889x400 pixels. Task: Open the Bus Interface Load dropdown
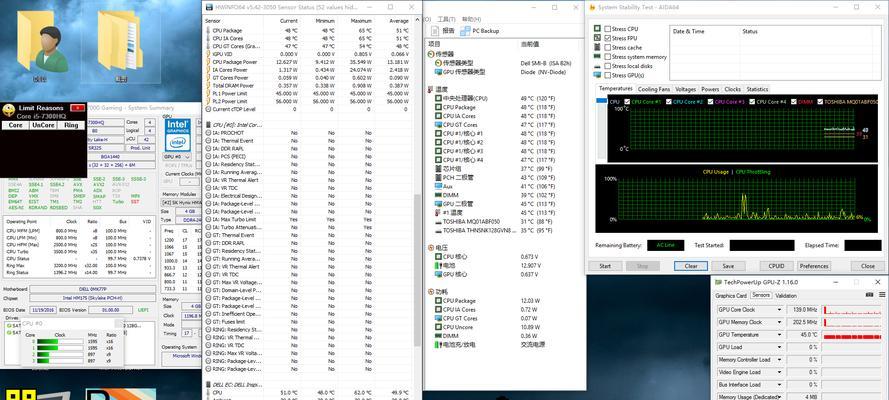pyautogui.click(x=780, y=385)
